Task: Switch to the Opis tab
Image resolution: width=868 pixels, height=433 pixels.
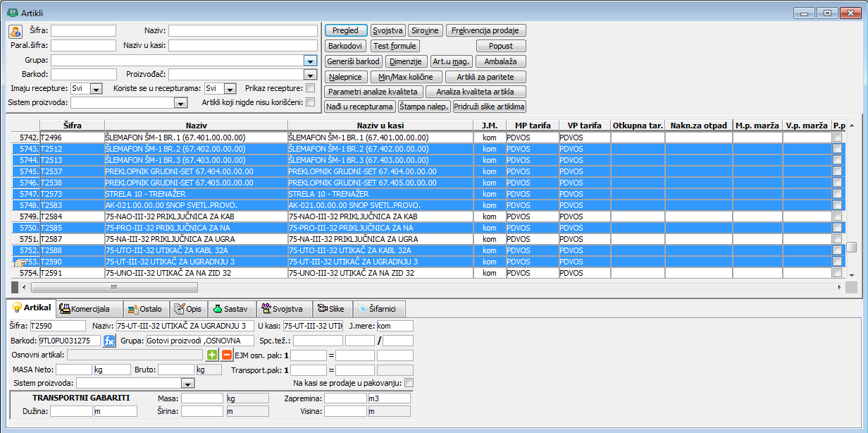Action: click(189, 309)
